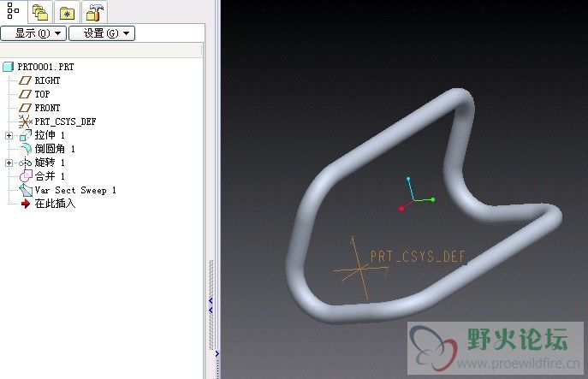Screen dimensions: 588x379
Task: Open the 设置 (Settings) dropdown menu
Action: pyautogui.click(x=102, y=33)
